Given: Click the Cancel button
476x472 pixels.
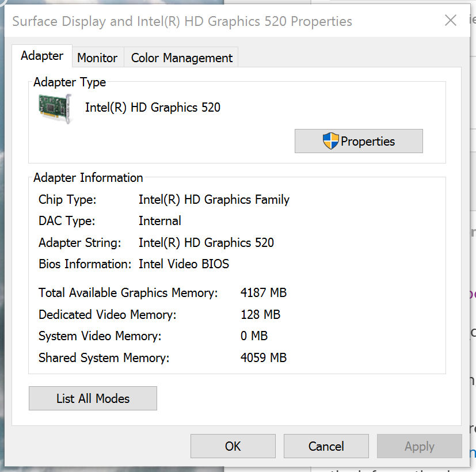Looking at the screenshot, I should pos(326,446).
